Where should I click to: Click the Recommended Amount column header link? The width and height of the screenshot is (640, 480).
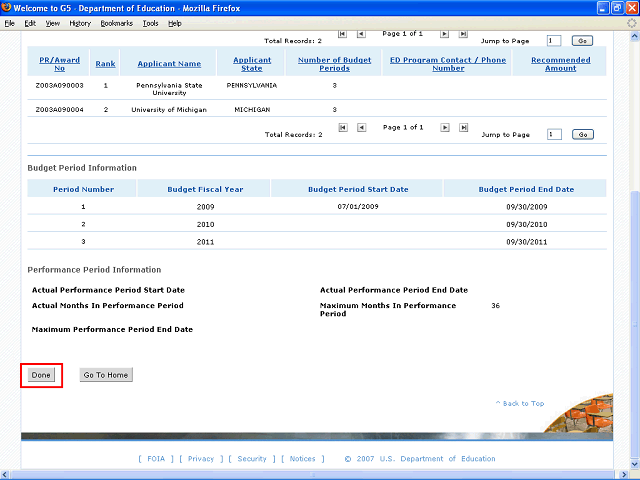tap(560, 64)
